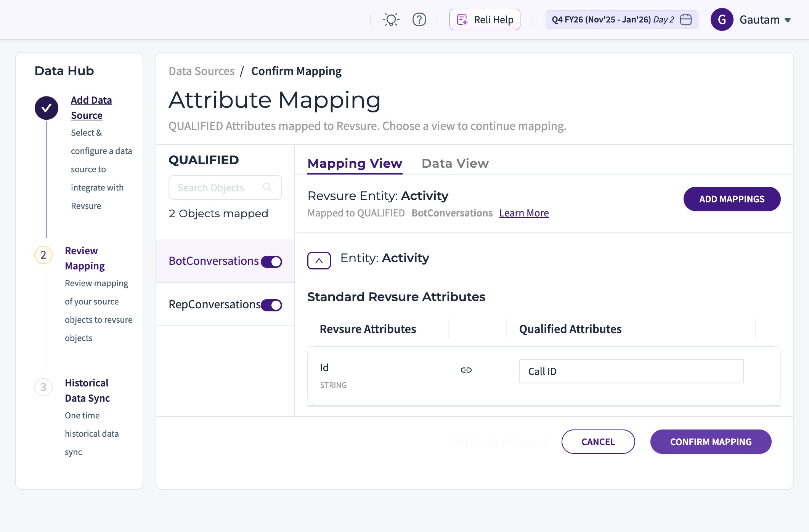Open the Call ID attribute dropdown
The width and height of the screenshot is (809, 532).
tap(631, 371)
